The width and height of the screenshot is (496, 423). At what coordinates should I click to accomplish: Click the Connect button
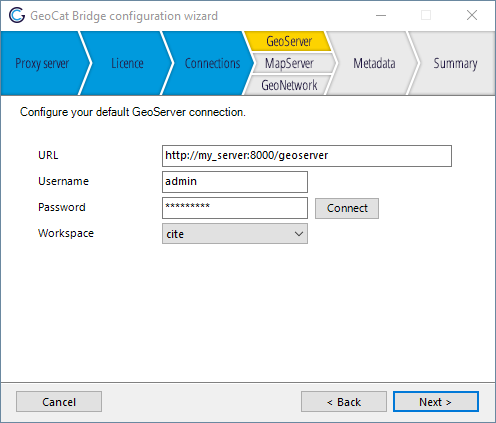pos(347,208)
